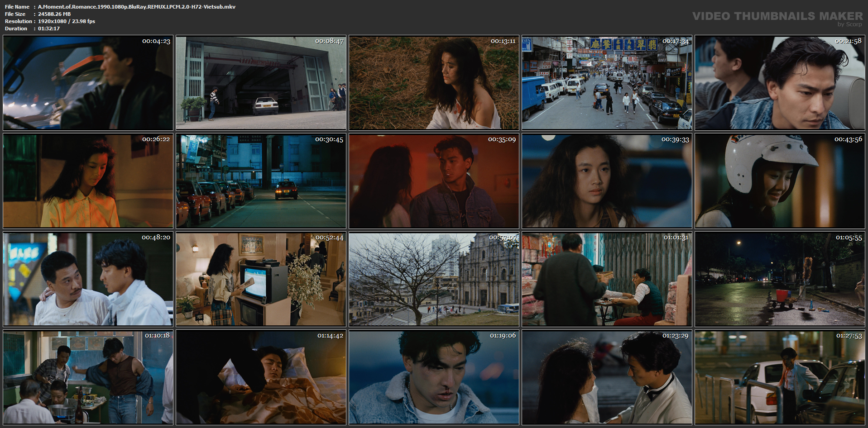Click the Resolution label
This screenshot has width=868, height=428.
19,21
